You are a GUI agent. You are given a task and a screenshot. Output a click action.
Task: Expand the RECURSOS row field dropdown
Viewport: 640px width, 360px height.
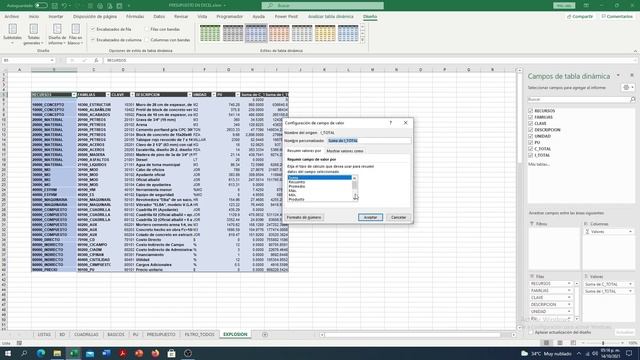(x=569, y=284)
